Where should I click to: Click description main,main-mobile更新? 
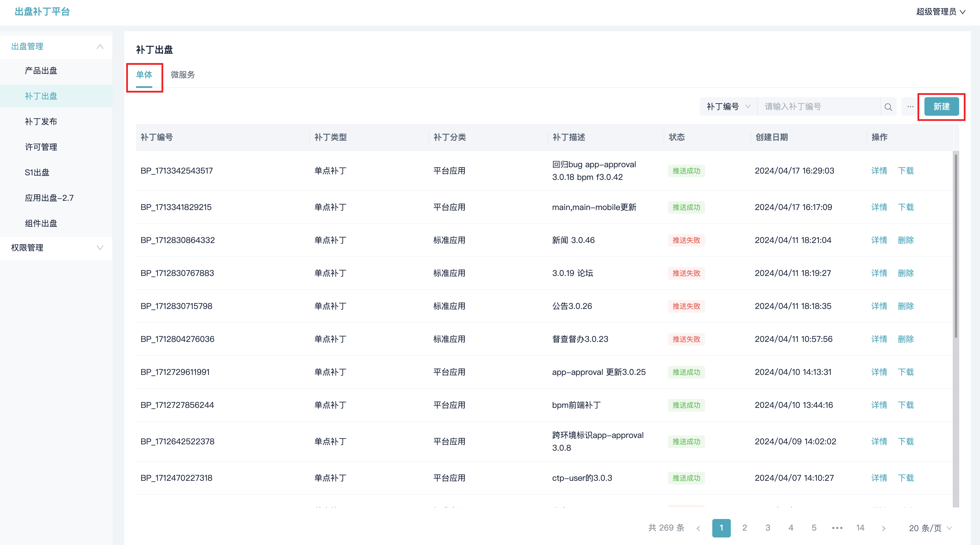[594, 207]
